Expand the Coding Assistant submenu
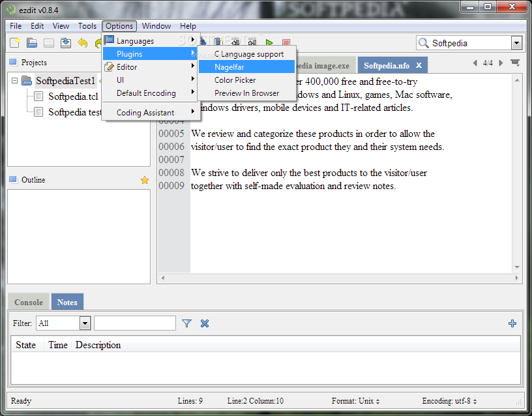 point(151,112)
